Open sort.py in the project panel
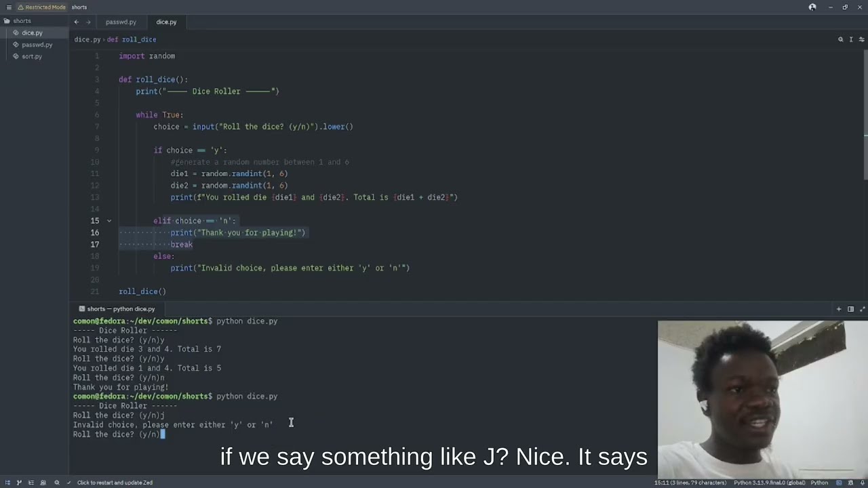This screenshot has width=868, height=488. pyautogui.click(x=34, y=56)
